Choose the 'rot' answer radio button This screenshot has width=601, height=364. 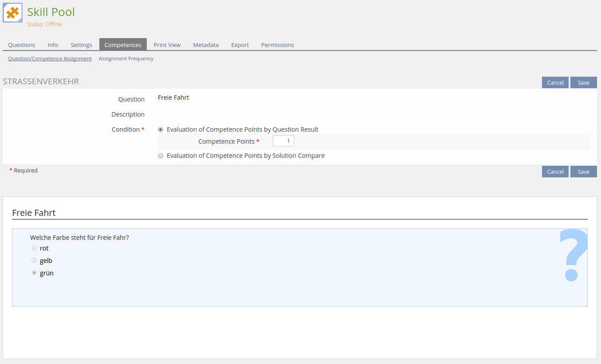[34, 248]
